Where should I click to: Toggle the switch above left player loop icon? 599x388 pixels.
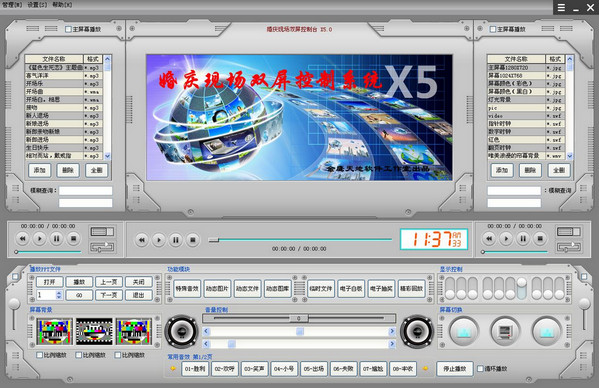pos(102,232)
